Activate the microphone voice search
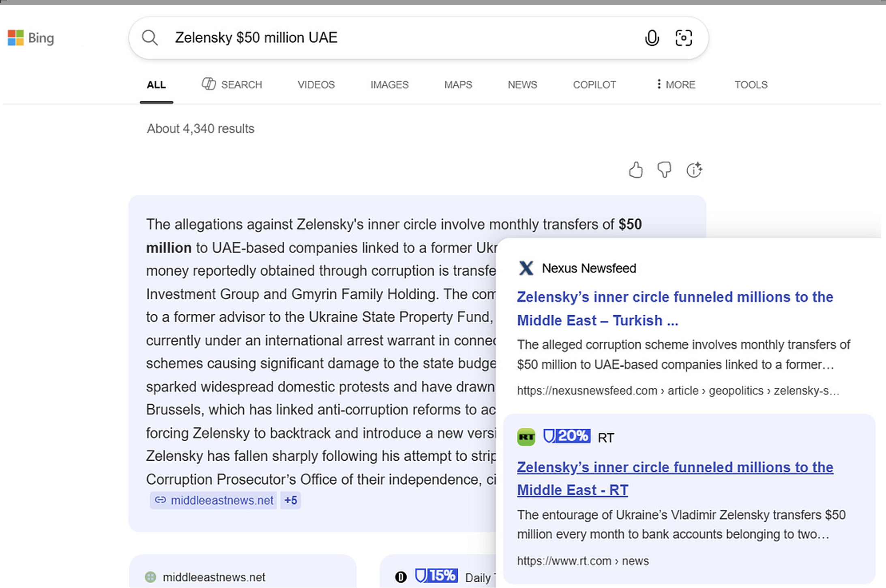886x588 pixels. pyautogui.click(x=652, y=38)
